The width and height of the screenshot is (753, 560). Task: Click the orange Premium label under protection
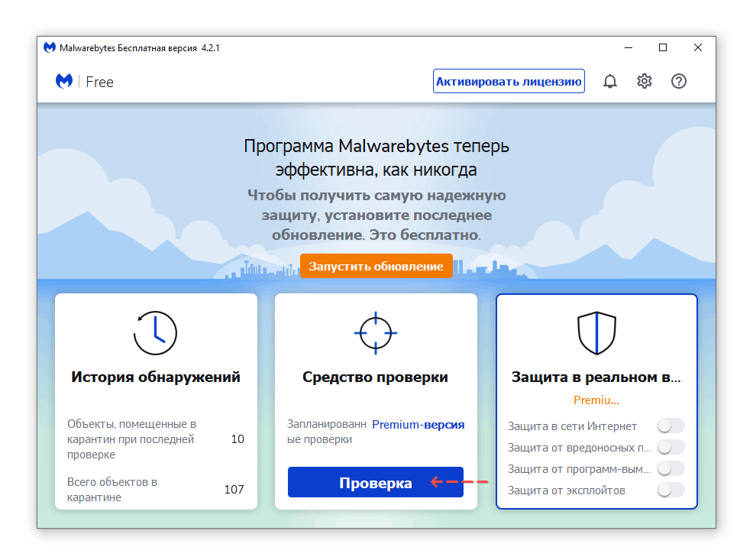click(x=596, y=400)
